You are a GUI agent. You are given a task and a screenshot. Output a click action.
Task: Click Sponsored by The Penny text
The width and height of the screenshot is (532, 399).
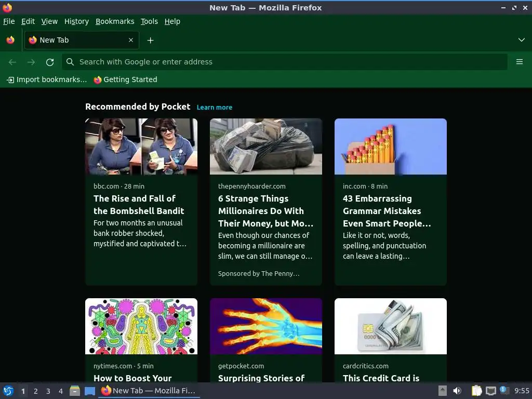259,273
